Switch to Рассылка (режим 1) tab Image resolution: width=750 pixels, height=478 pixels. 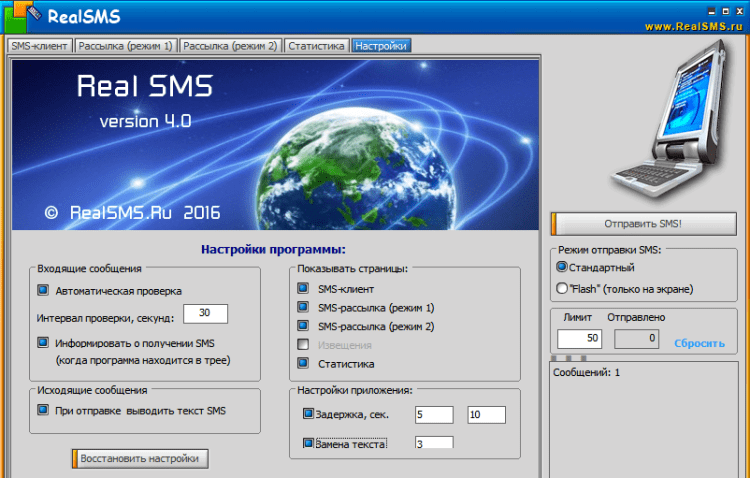click(126, 46)
